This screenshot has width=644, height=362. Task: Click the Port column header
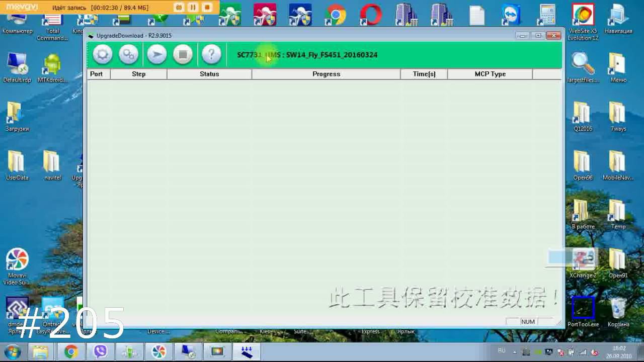click(99, 74)
